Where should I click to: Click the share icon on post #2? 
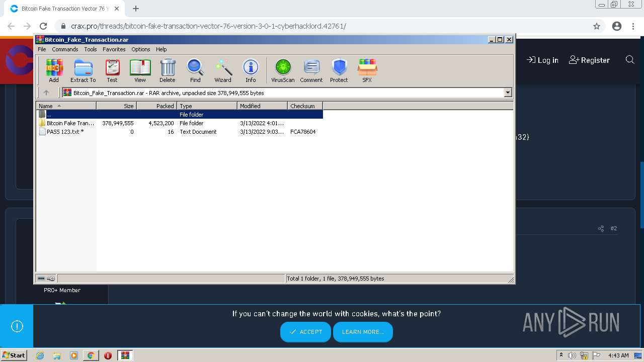pyautogui.click(x=601, y=228)
